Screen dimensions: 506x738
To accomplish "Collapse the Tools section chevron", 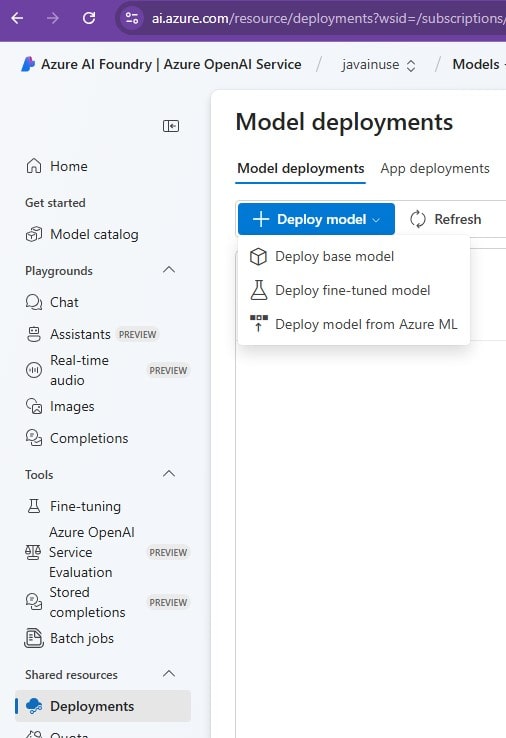I will pyautogui.click(x=169, y=474).
